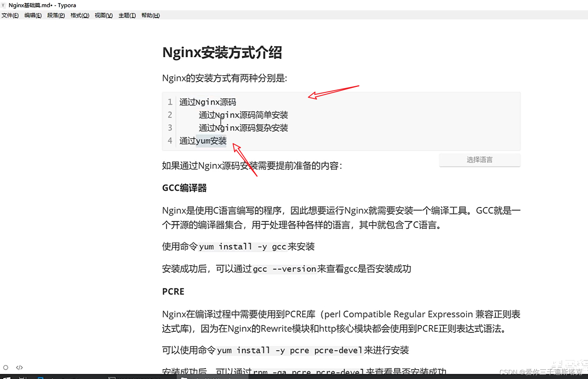Click the line 如果通过Nginx源码安装需要提前准备的内容
The image size is (588, 379).
252,165
